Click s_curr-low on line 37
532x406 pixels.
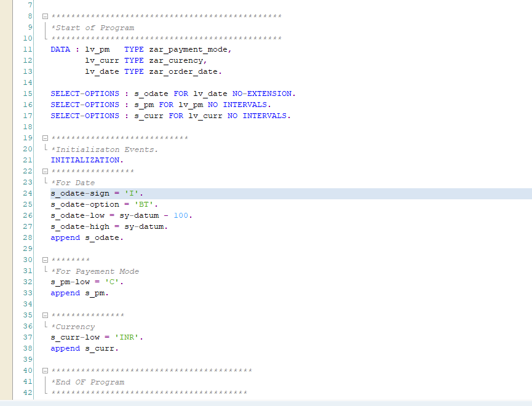[x=75, y=338]
